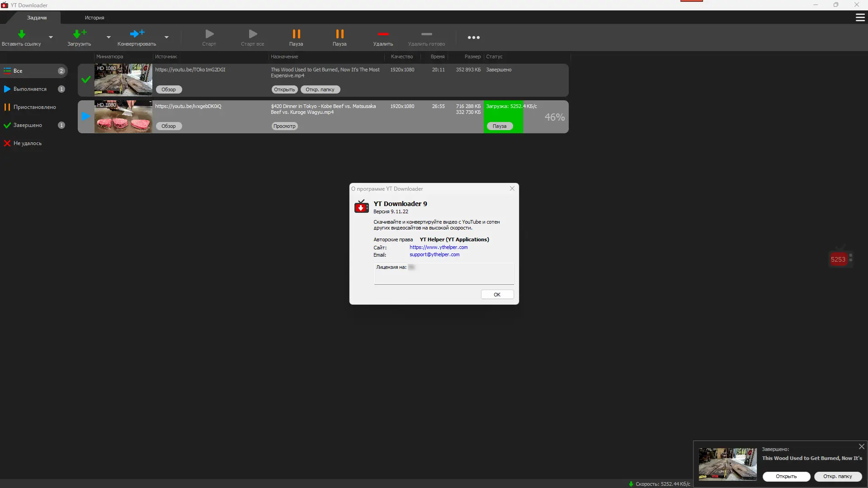
Task: Click the Вставить ссылку green arrow icon
Action: [21, 34]
